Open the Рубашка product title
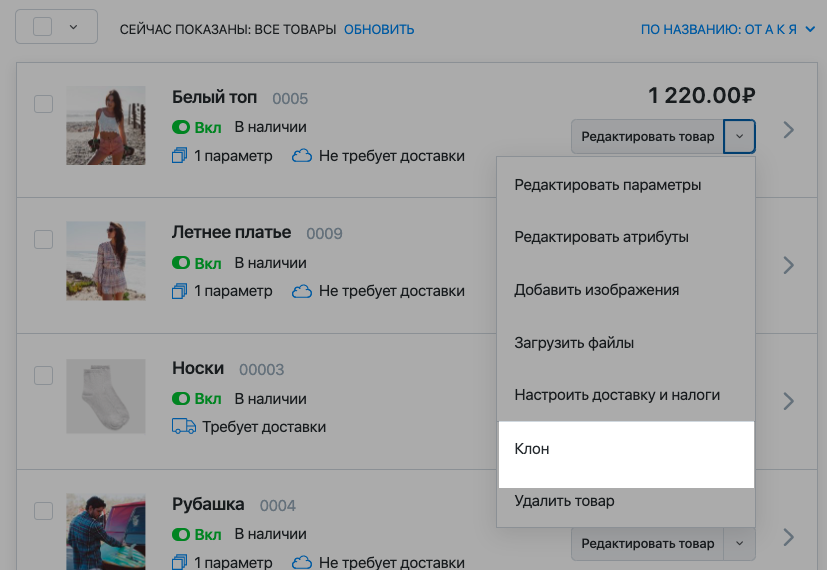The height and width of the screenshot is (570, 827). tap(208, 504)
